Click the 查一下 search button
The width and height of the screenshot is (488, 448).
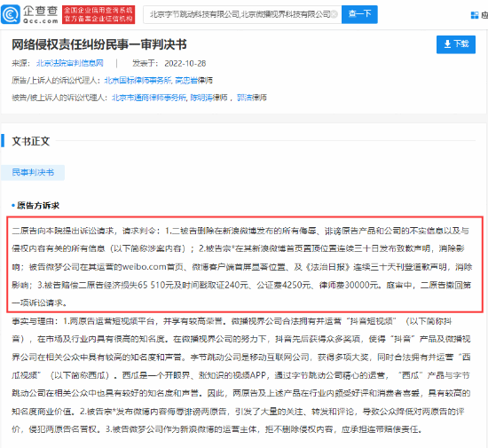[x=359, y=14]
